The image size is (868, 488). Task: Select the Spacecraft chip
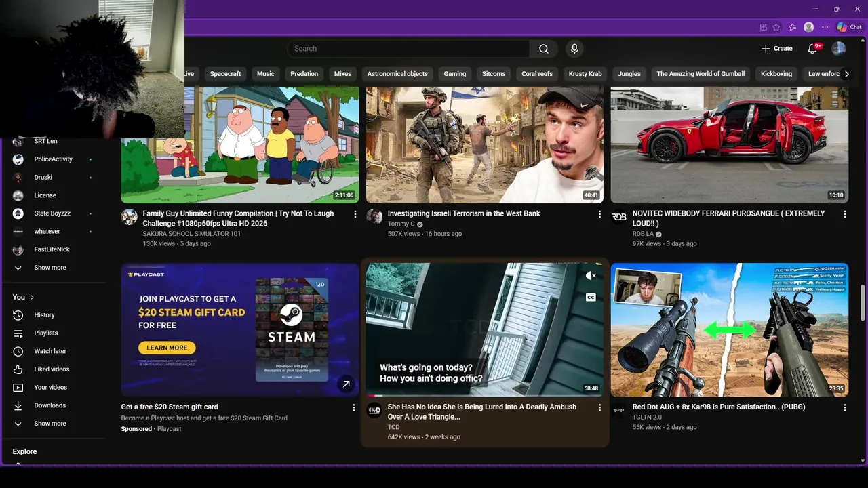pyautogui.click(x=225, y=74)
